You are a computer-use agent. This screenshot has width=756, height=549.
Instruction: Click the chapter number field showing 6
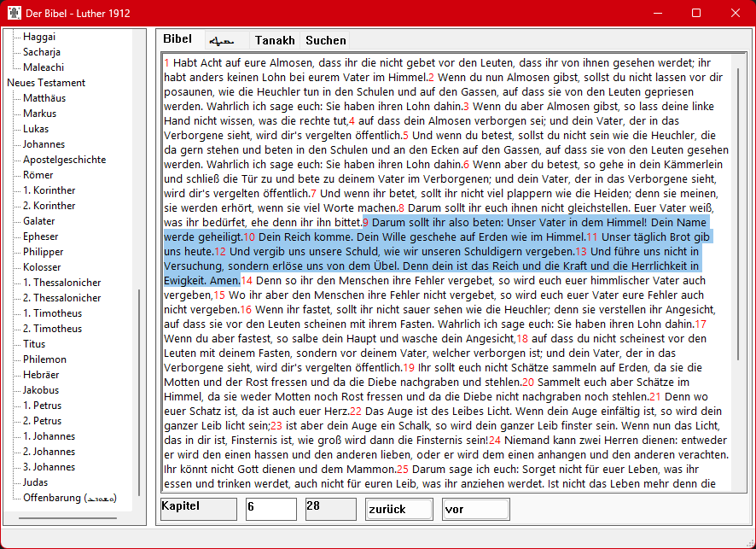click(x=270, y=509)
